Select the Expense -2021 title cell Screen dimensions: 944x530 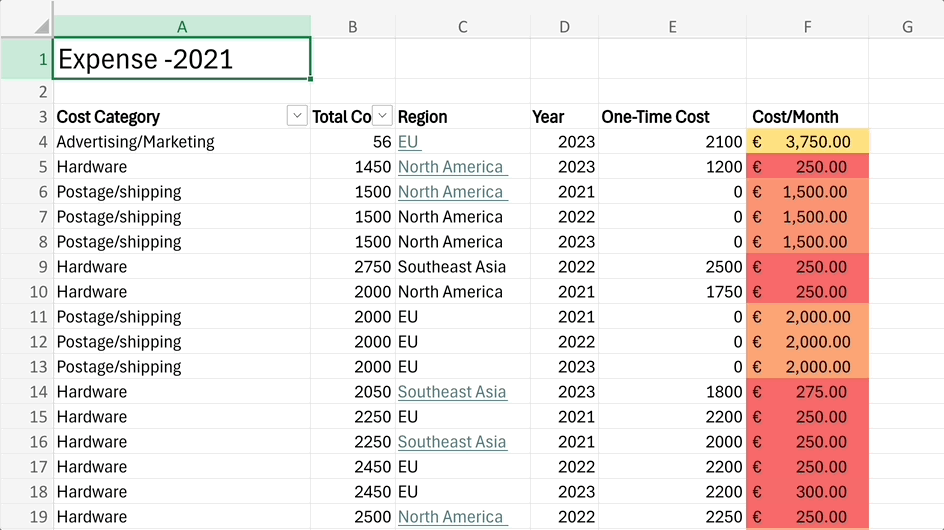point(182,59)
